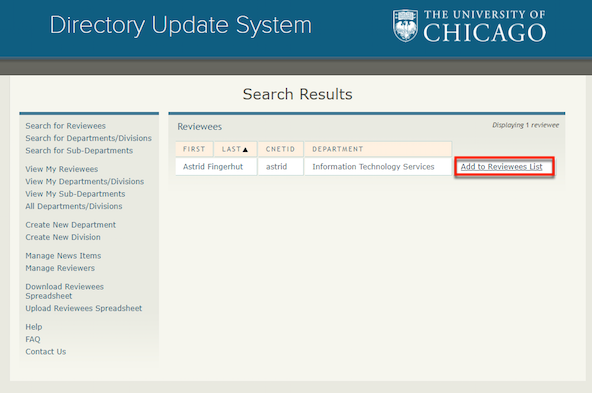Sort by the LAST column ascending arrow
592x393 pixels.
[245, 149]
